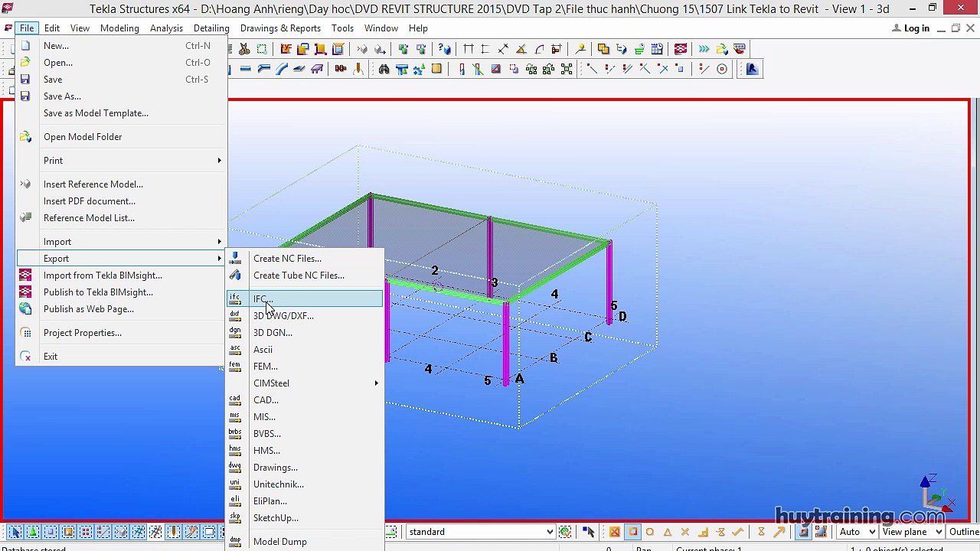Open the Modeling menu
Viewport: 980px width, 551px height.
[x=119, y=28]
